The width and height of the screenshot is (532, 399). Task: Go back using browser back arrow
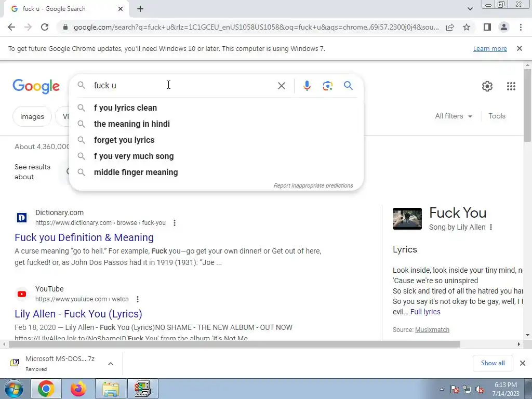(x=11, y=27)
